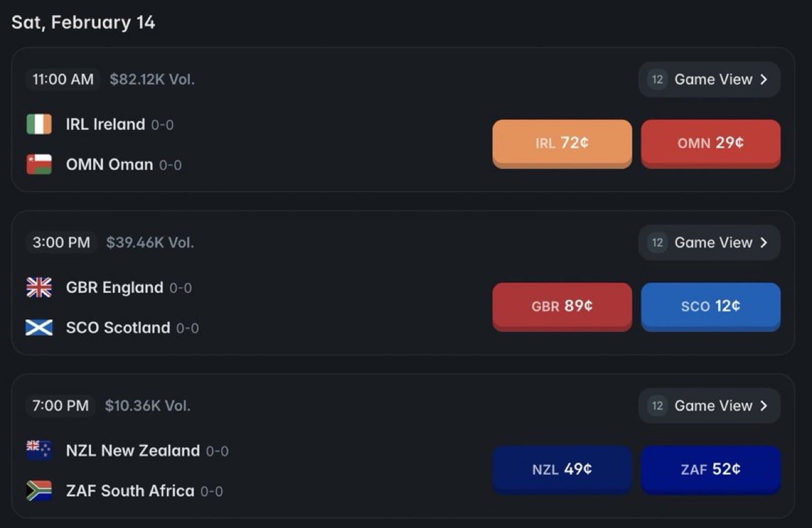Pick NZL at 49¢
The image size is (812, 528).
[562, 470]
